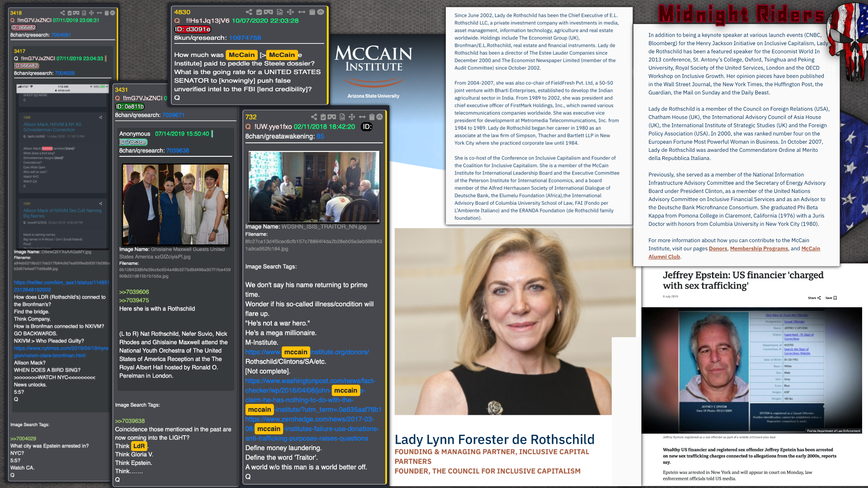Open VR goggles view on post 732
868x488 pixels.
click(332, 117)
